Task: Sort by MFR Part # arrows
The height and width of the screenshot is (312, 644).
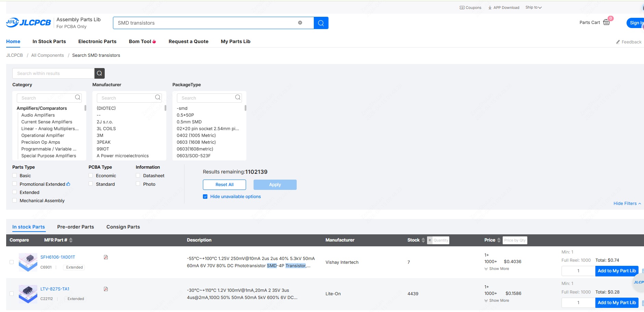Action: pos(71,240)
